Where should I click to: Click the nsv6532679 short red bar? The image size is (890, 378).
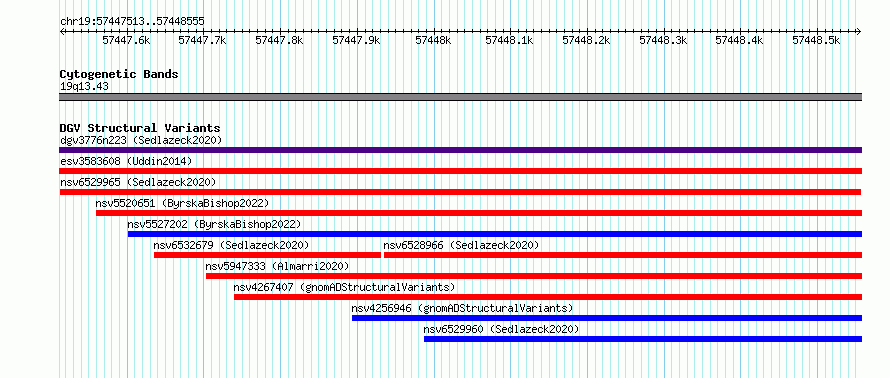[267, 255]
